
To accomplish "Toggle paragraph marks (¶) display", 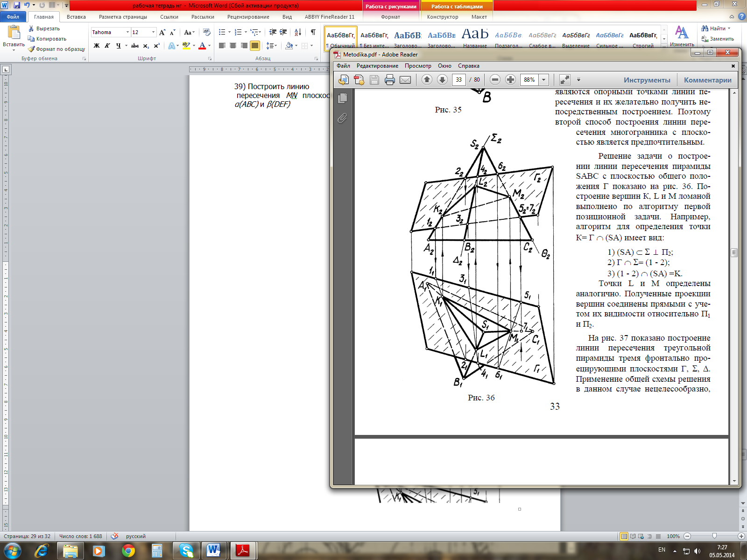I will [313, 32].
